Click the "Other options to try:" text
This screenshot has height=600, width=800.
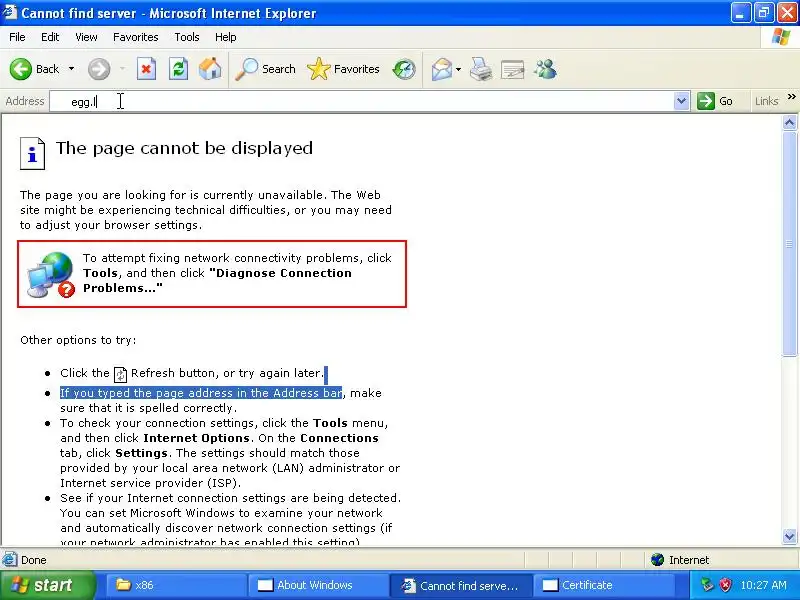[x=78, y=340]
